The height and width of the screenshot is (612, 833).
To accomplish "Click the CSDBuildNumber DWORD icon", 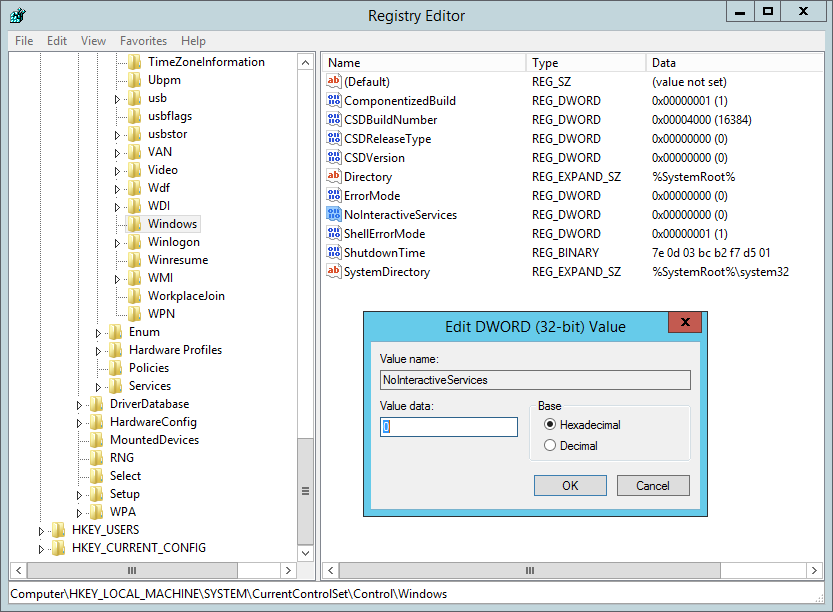I will (334, 120).
